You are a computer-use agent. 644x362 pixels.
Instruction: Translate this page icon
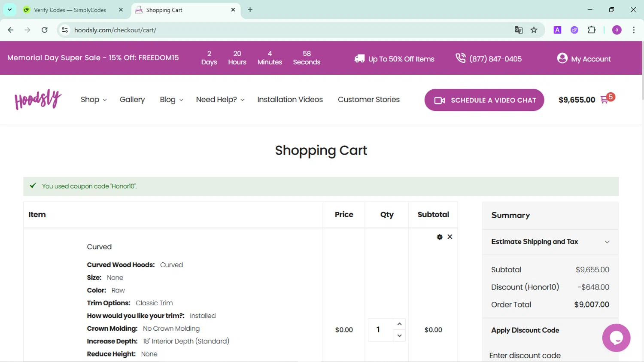(x=519, y=30)
